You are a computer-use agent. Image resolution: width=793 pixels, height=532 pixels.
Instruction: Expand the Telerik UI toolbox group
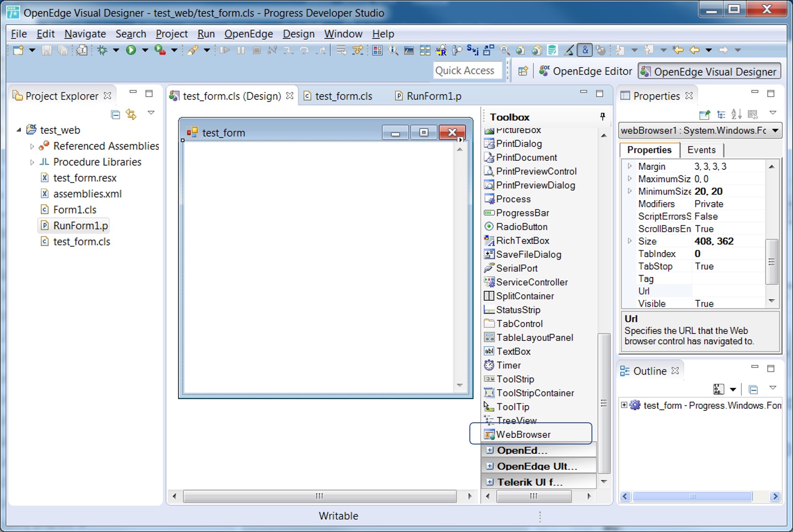[490, 482]
